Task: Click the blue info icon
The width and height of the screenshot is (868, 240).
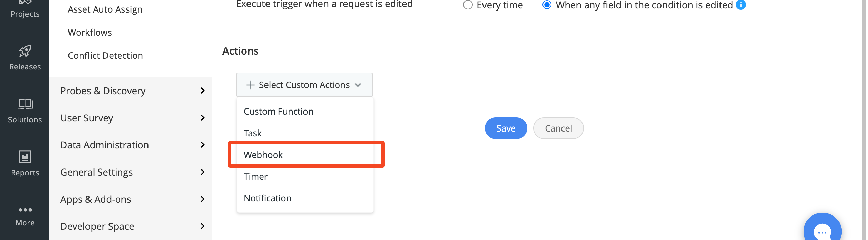Action: pyautogui.click(x=741, y=5)
